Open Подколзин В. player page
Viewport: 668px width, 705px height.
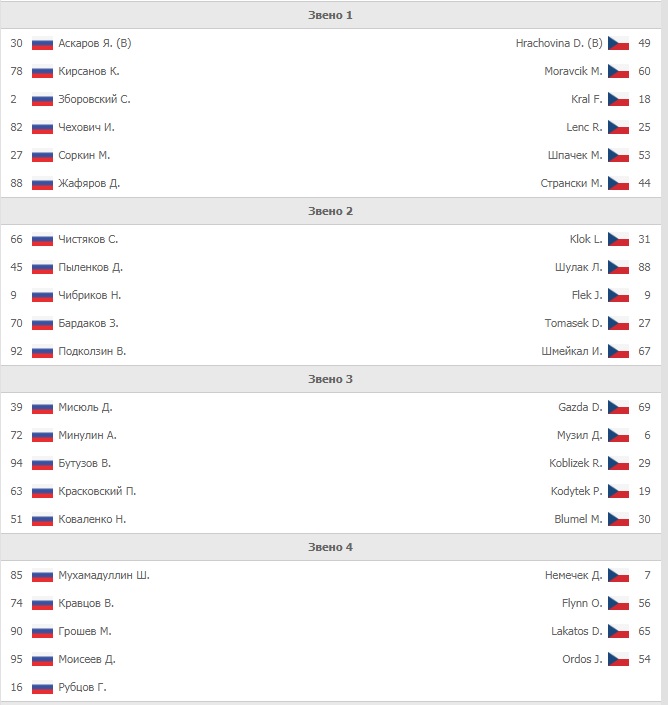(x=92, y=351)
